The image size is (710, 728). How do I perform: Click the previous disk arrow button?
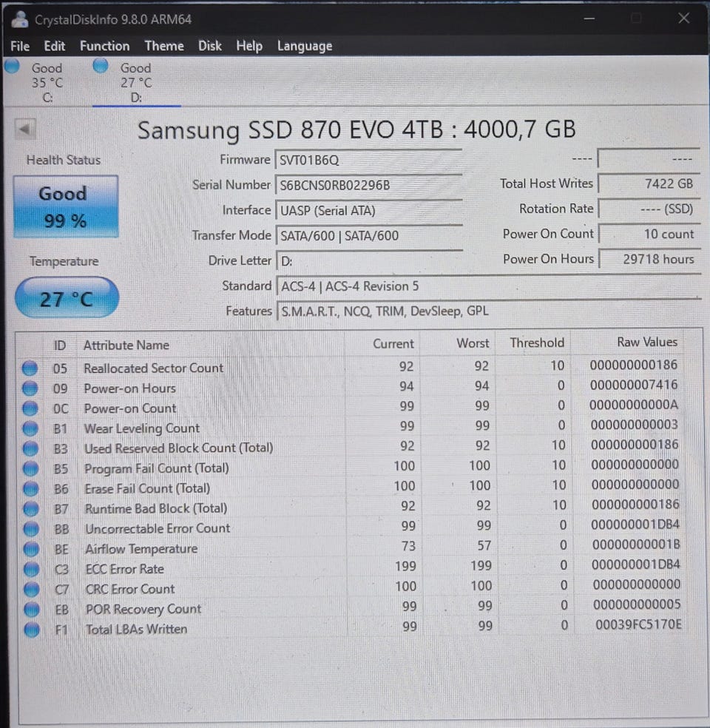click(25, 129)
